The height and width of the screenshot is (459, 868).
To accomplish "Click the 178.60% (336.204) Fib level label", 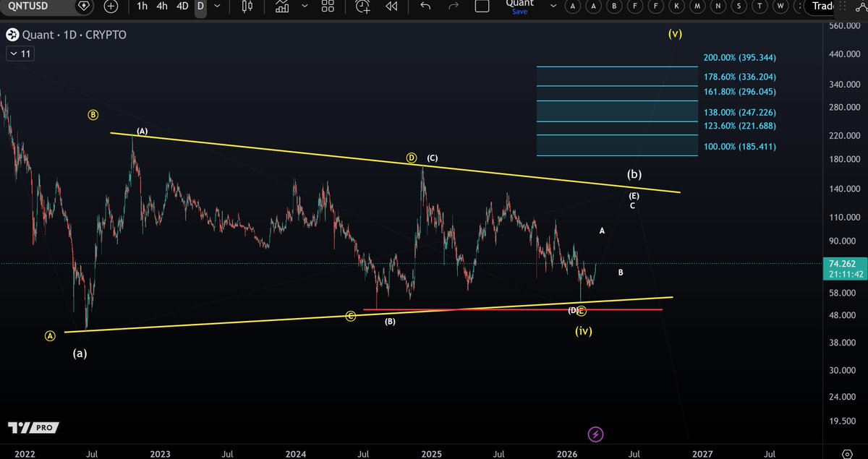I will 739,77.
